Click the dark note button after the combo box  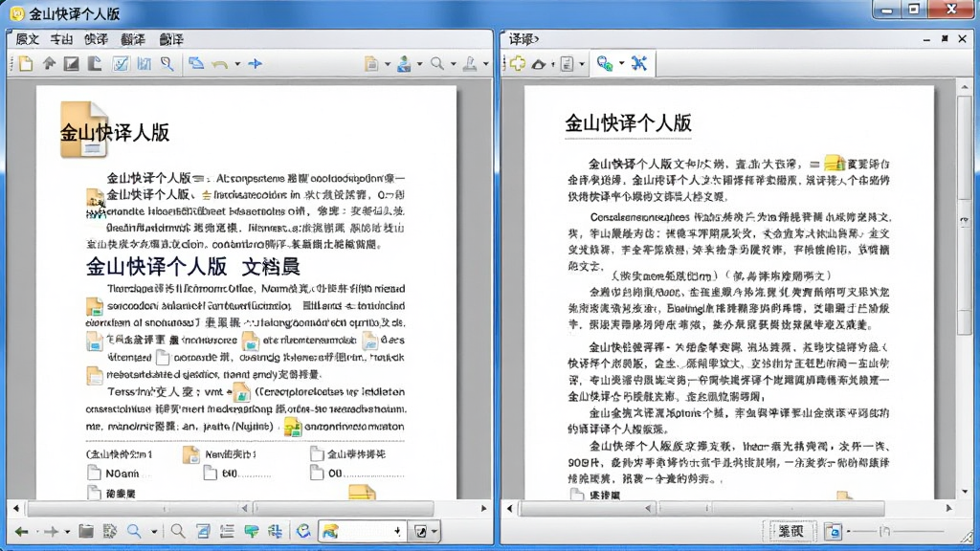click(x=421, y=532)
